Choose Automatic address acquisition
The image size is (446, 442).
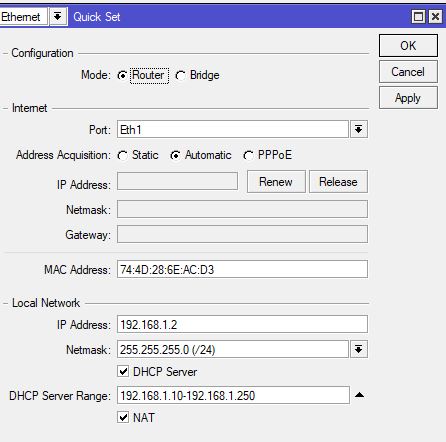click(175, 155)
